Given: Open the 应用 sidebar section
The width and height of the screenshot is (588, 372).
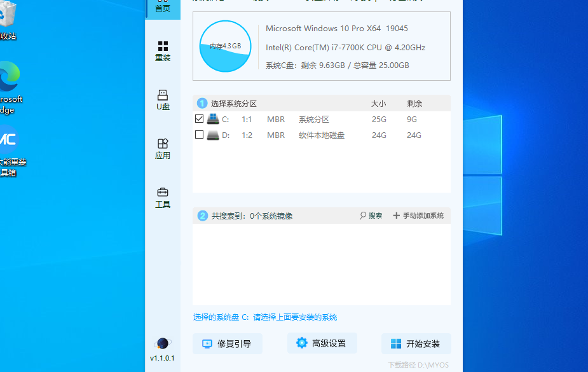Looking at the screenshot, I should click(x=163, y=149).
